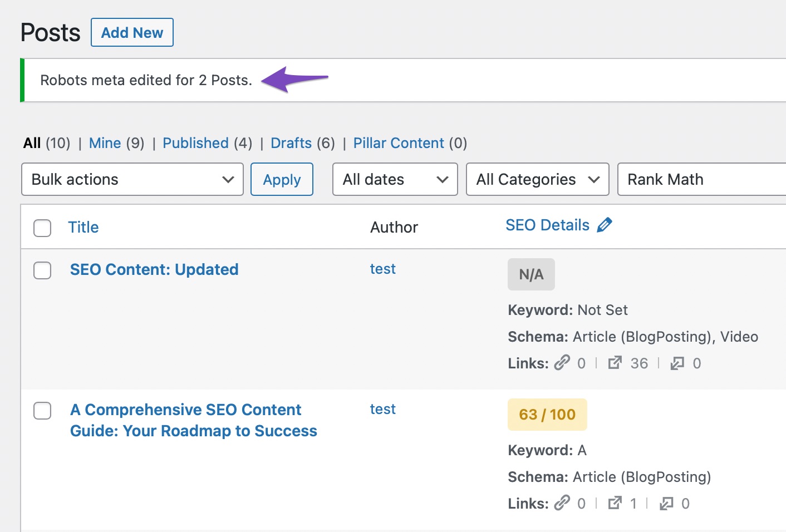Open the post SEO Content: Updated
786x532 pixels.
pos(154,269)
